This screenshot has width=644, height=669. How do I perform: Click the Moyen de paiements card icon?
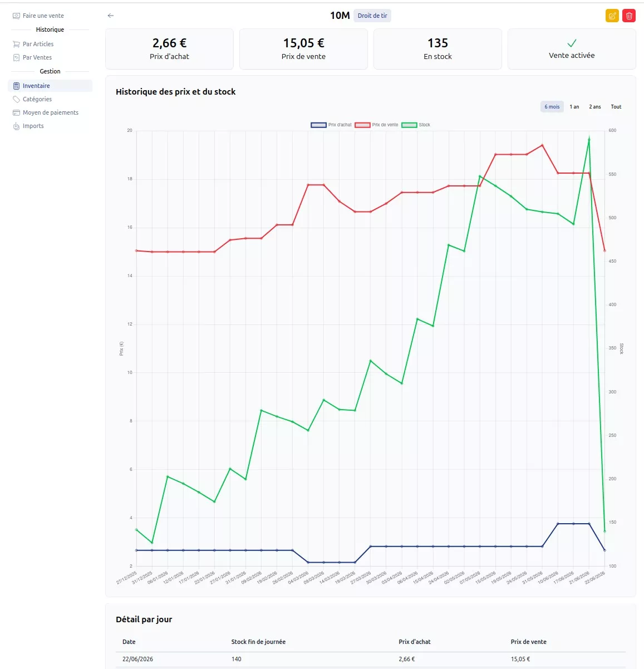pos(16,112)
